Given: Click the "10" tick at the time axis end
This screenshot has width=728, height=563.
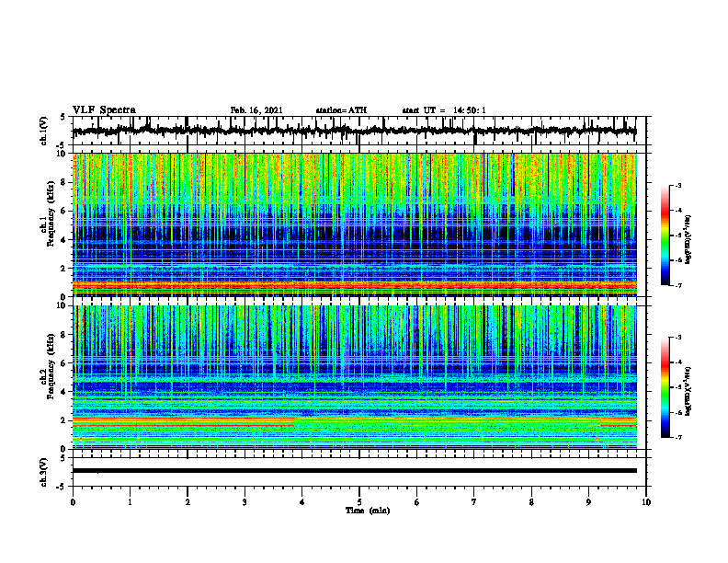Looking at the screenshot, I should [x=646, y=502].
